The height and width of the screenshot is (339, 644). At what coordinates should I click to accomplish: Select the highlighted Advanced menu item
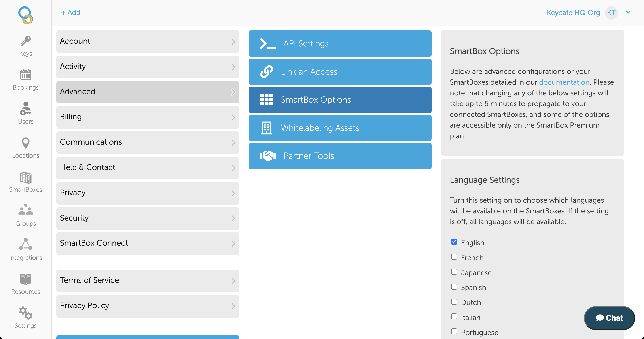(148, 92)
